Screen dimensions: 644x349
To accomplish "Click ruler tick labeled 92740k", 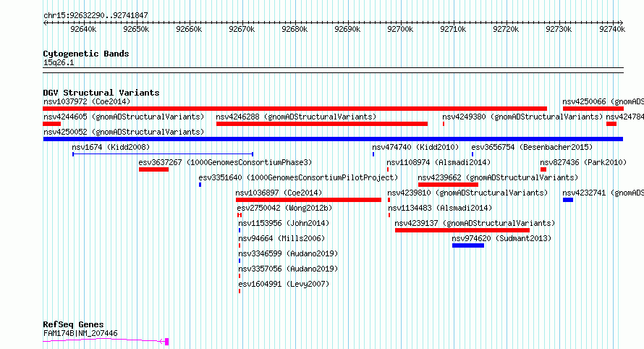I will click(612, 29).
